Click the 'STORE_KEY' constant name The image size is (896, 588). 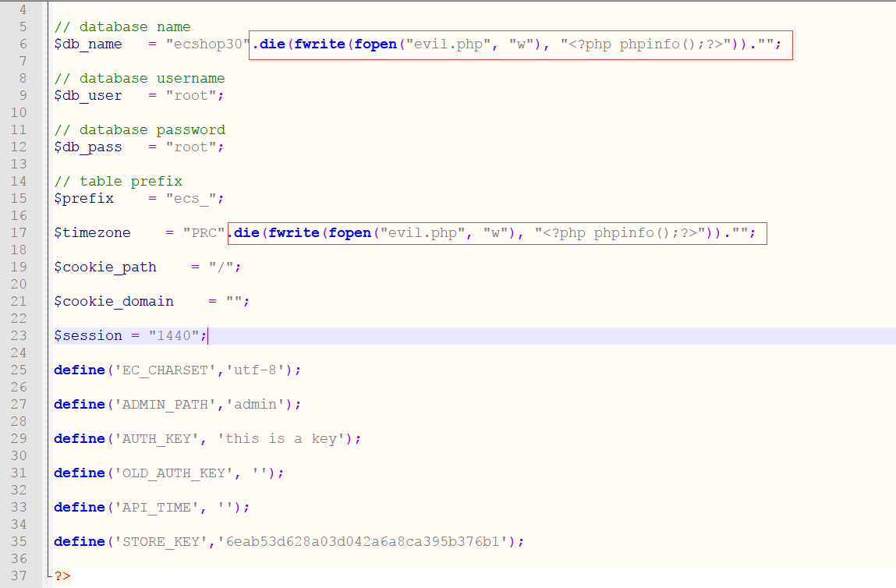161,541
